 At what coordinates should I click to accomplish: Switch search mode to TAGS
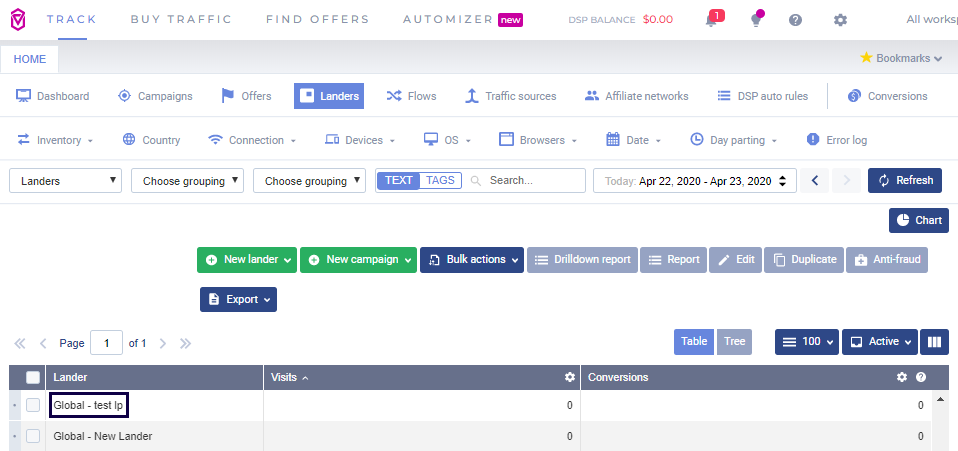tap(440, 181)
